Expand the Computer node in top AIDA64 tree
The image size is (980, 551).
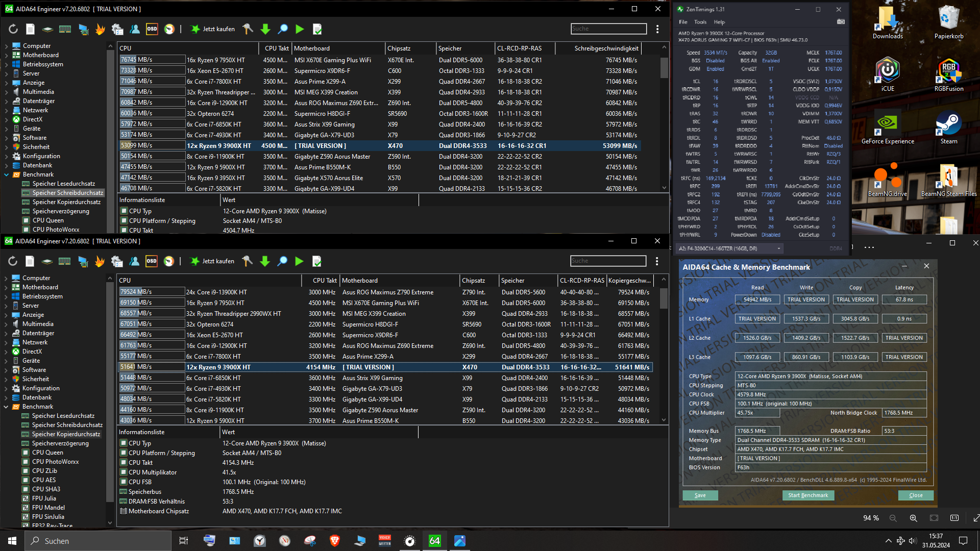click(x=6, y=46)
